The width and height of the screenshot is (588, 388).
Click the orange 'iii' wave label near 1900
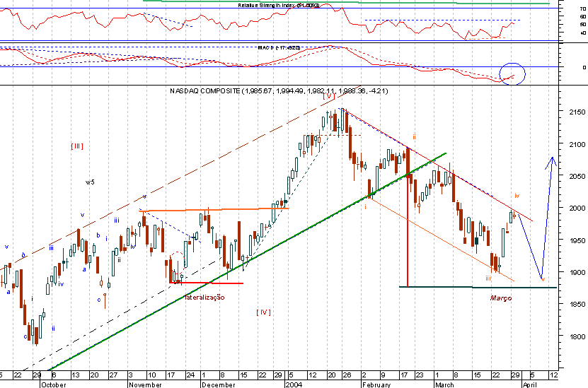pyautogui.click(x=488, y=278)
